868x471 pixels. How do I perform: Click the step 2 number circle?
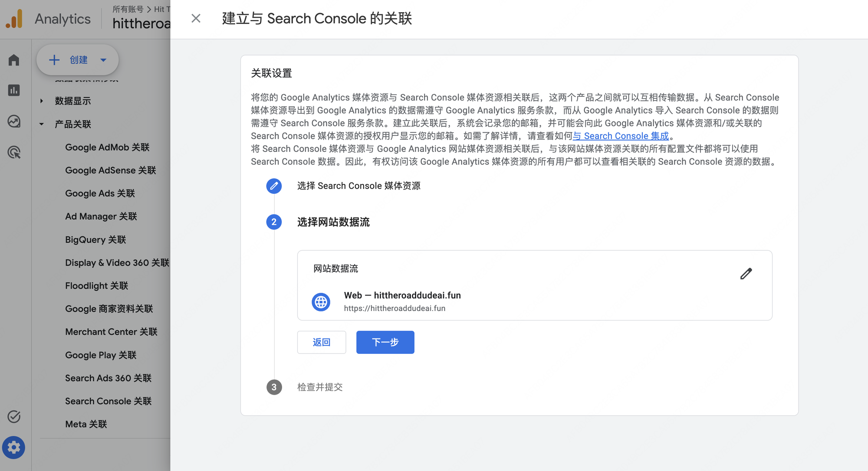click(274, 222)
